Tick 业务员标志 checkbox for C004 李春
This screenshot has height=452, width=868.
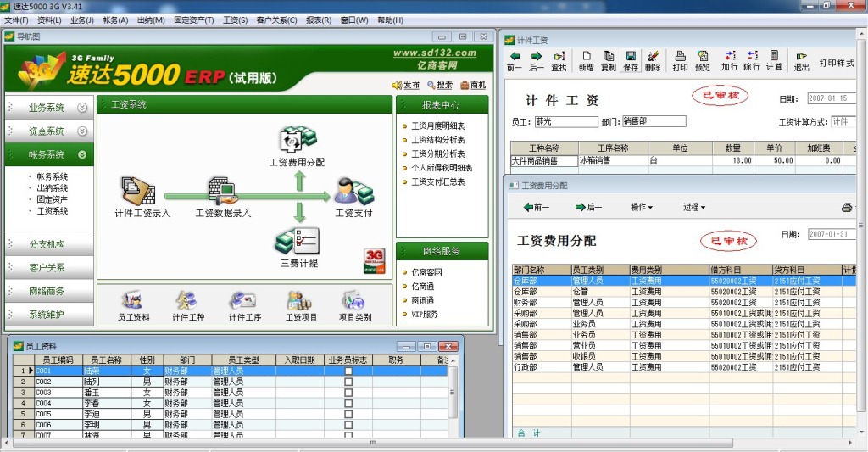coord(348,404)
